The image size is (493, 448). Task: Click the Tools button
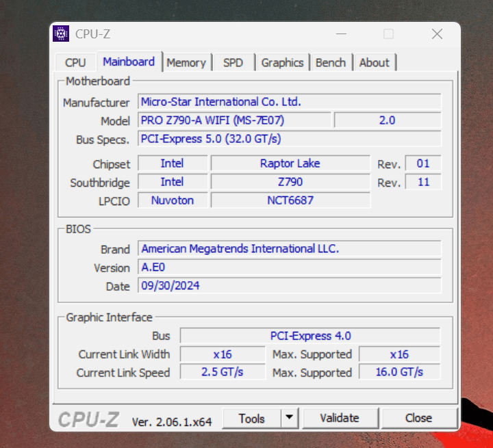[x=251, y=419]
